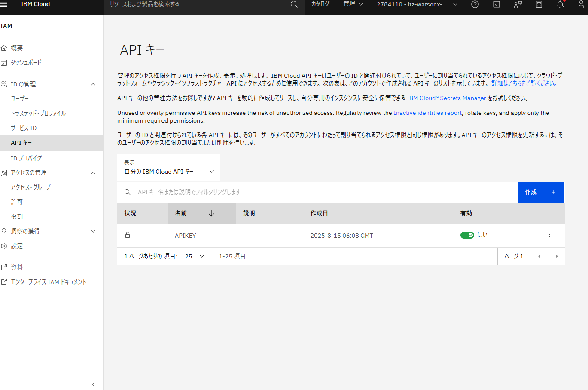This screenshot has height=390, width=588.
Task: Click the APIKEY name cell
Action: pyautogui.click(x=186, y=236)
